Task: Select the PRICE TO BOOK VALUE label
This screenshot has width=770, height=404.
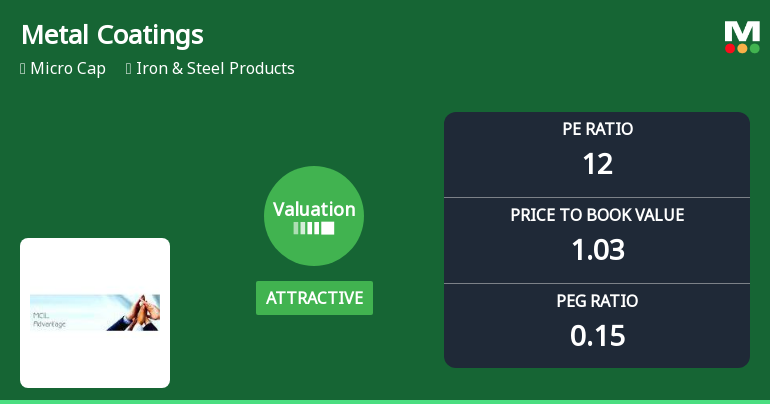Action: [x=597, y=215]
